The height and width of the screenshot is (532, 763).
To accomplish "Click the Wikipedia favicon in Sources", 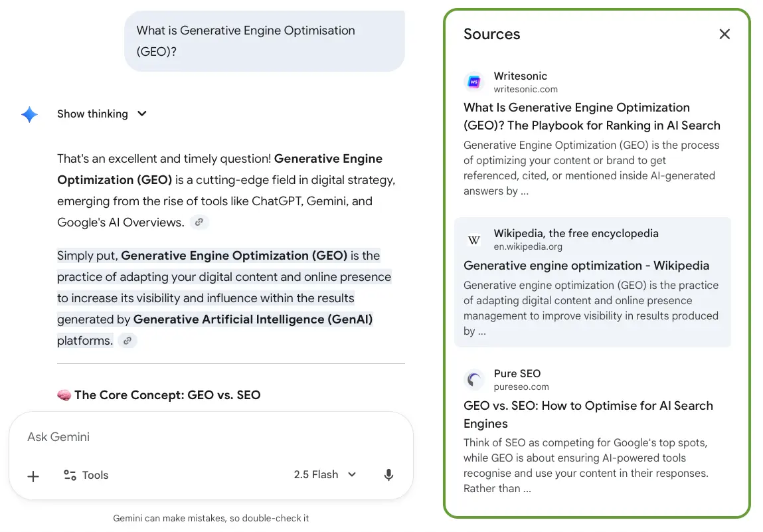I will (x=473, y=239).
